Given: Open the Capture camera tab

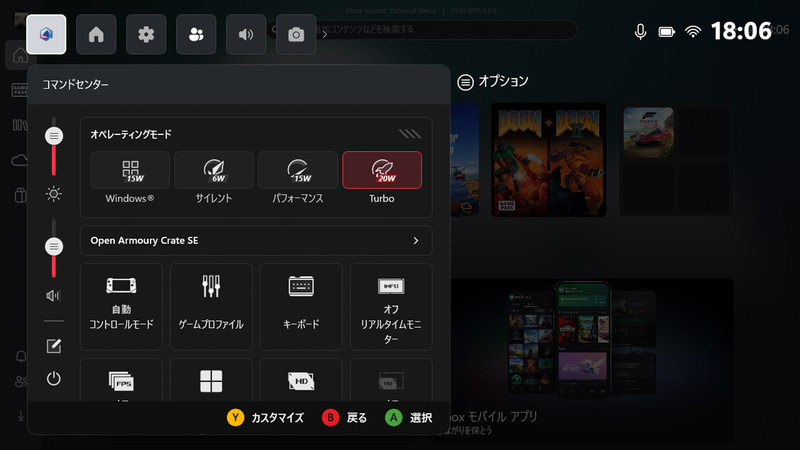Looking at the screenshot, I should click(x=296, y=35).
